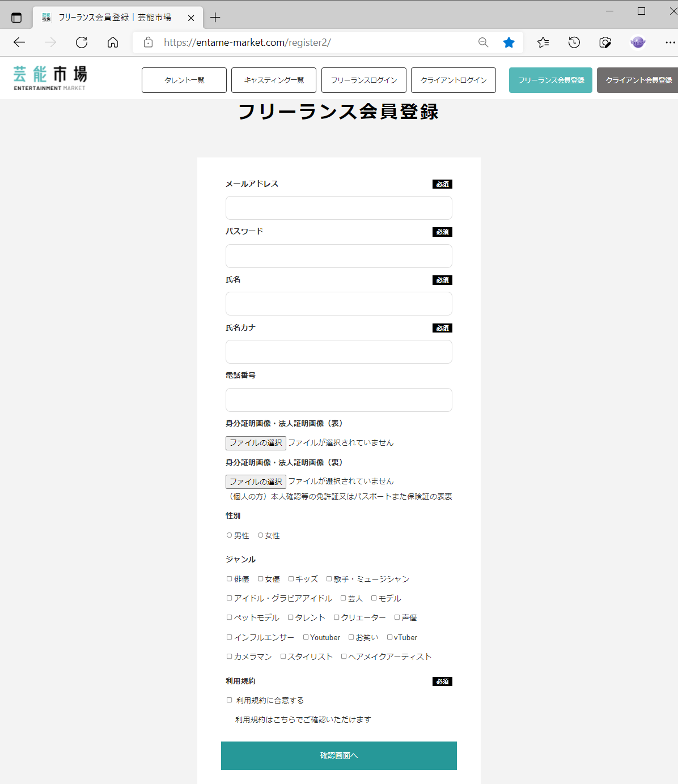
Task: Check アイドル・グラビアアイドル checkbox
Action: tap(230, 598)
